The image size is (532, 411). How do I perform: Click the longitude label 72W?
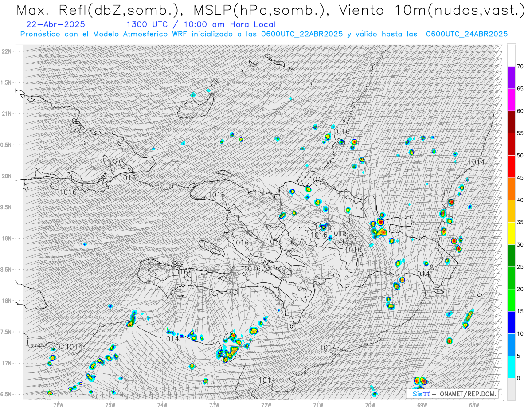(266, 405)
